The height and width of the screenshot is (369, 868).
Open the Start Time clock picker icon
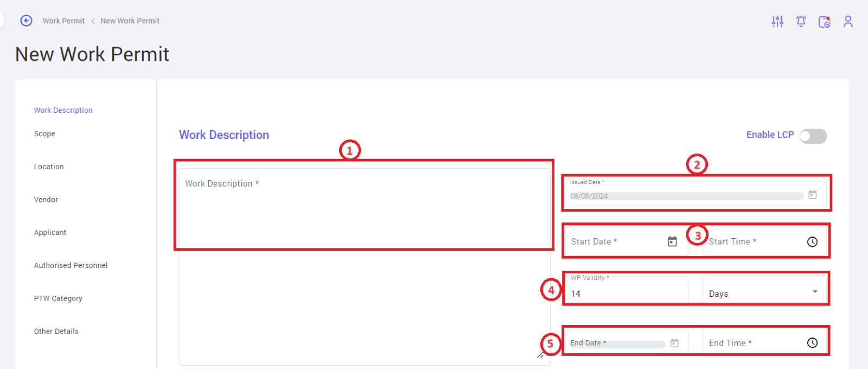812,242
